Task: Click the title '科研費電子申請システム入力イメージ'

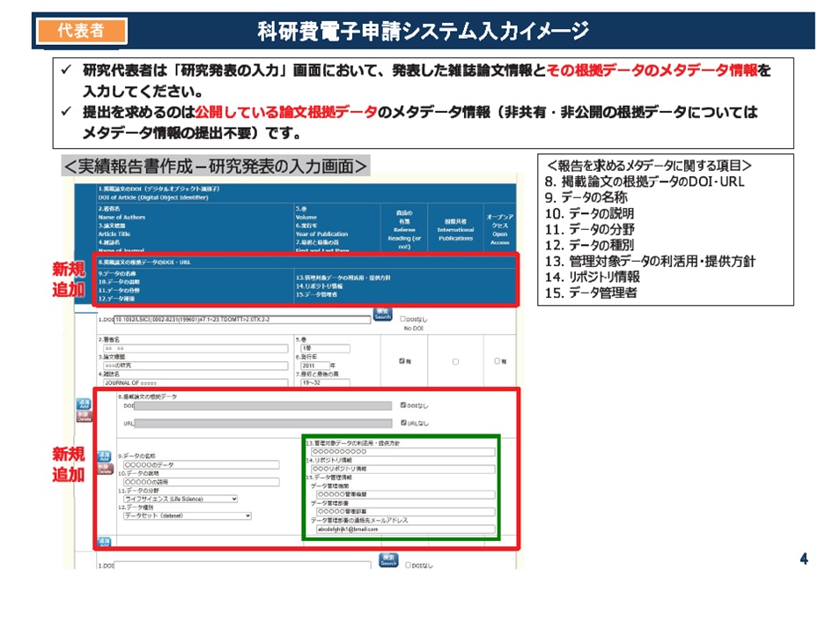Action: [x=424, y=31]
